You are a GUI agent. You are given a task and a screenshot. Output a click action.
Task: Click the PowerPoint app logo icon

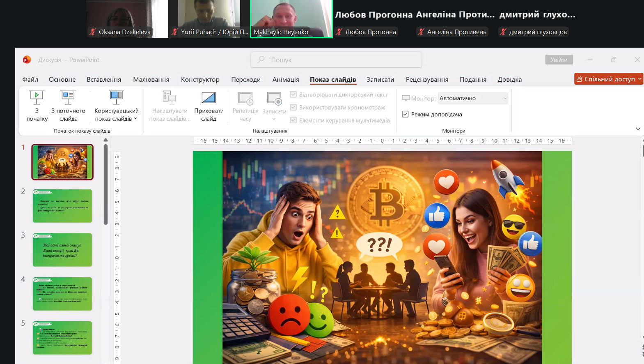27,60
